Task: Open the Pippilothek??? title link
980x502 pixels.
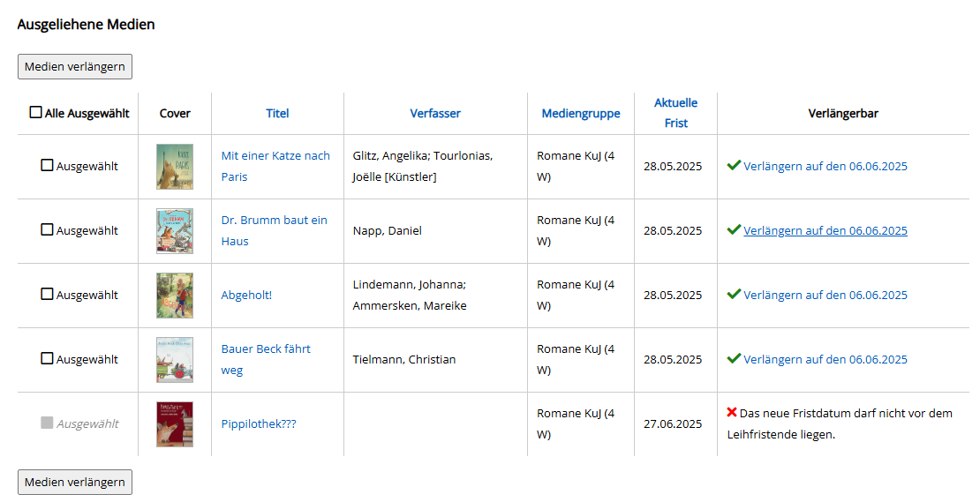Action: 259,424
